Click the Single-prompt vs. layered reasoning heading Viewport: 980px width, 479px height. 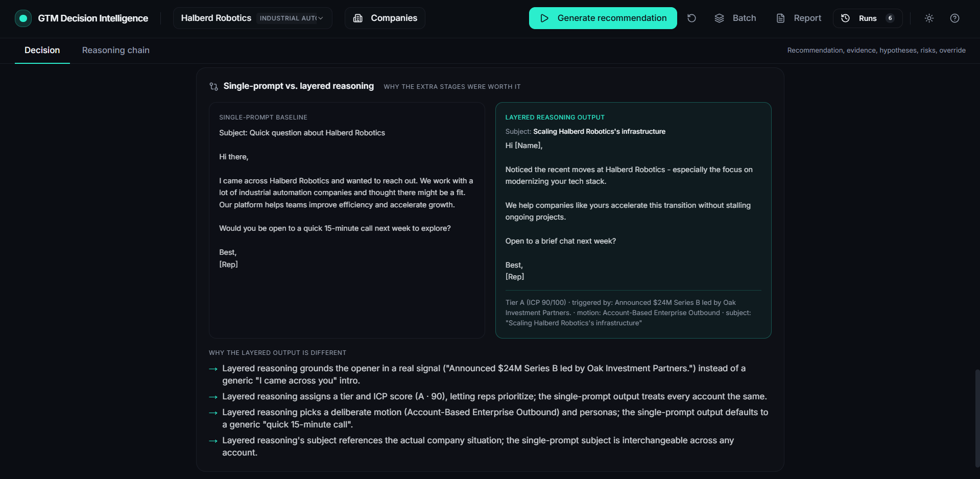(x=299, y=86)
